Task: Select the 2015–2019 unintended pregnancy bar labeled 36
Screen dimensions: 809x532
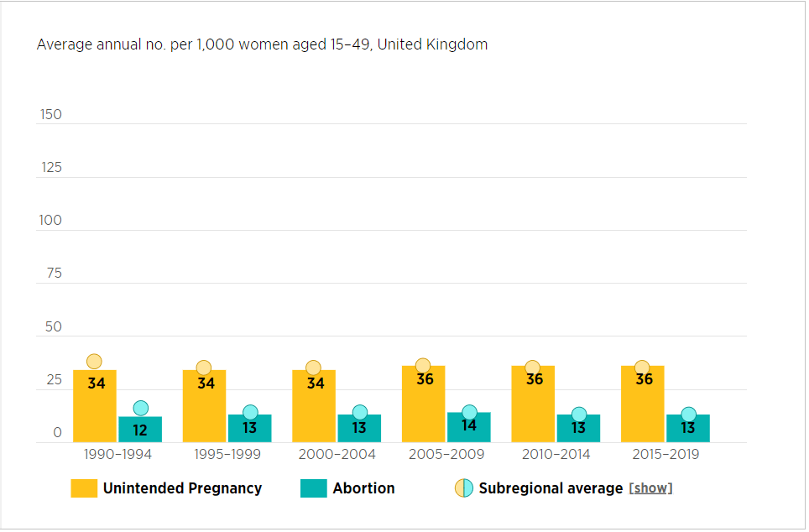Action: click(x=643, y=404)
